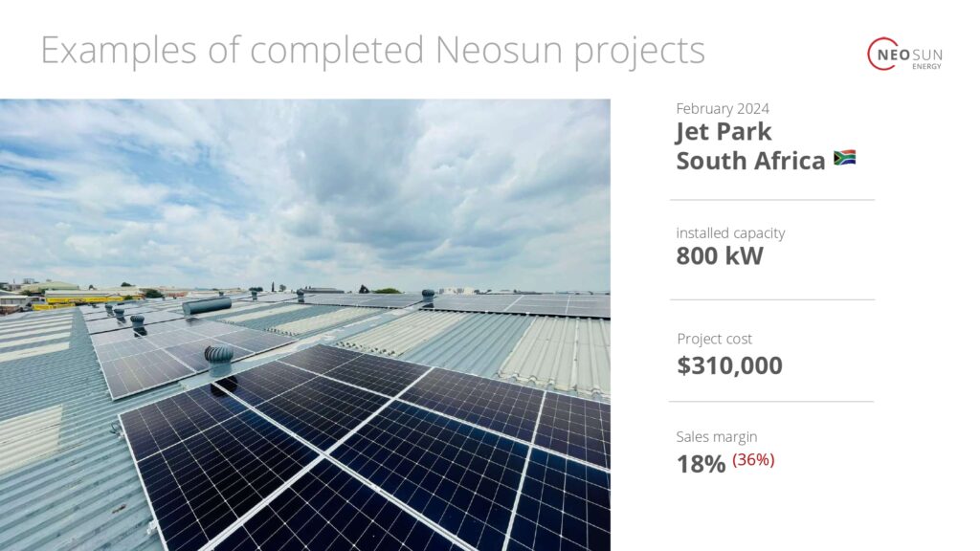Click the 18% margin value
The height and width of the screenshot is (551, 980).
[x=701, y=464]
